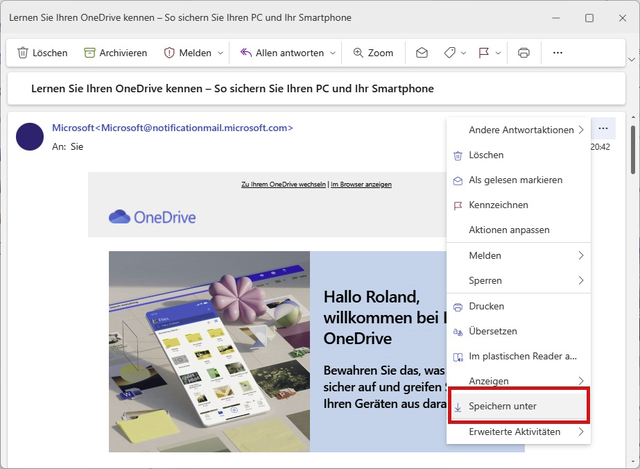
Task: Click the categorize tag icon
Action: [x=449, y=53]
